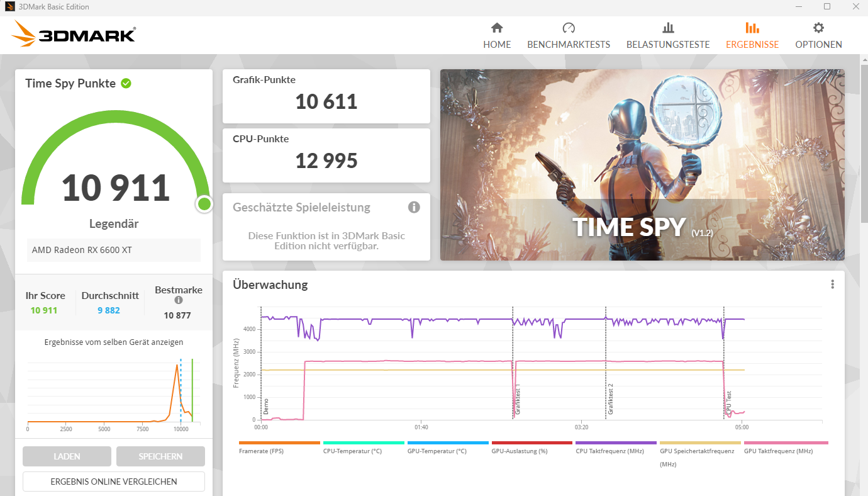This screenshot has height=496, width=868.
Task: Click the LADEN button
Action: (x=67, y=456)
